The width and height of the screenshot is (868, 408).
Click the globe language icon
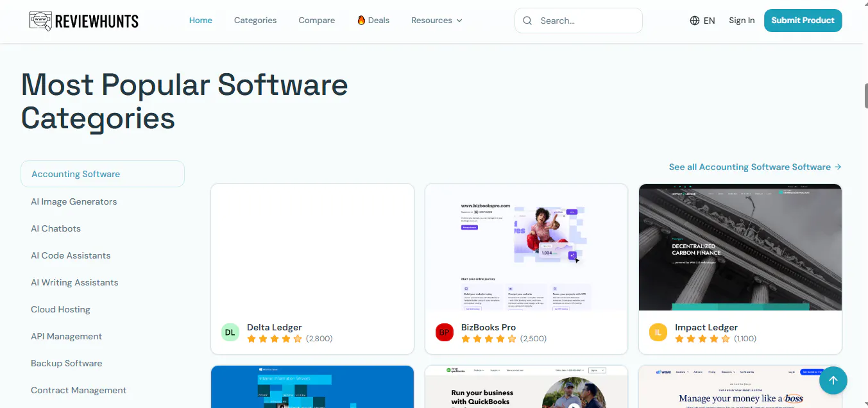tap(695, 21)
